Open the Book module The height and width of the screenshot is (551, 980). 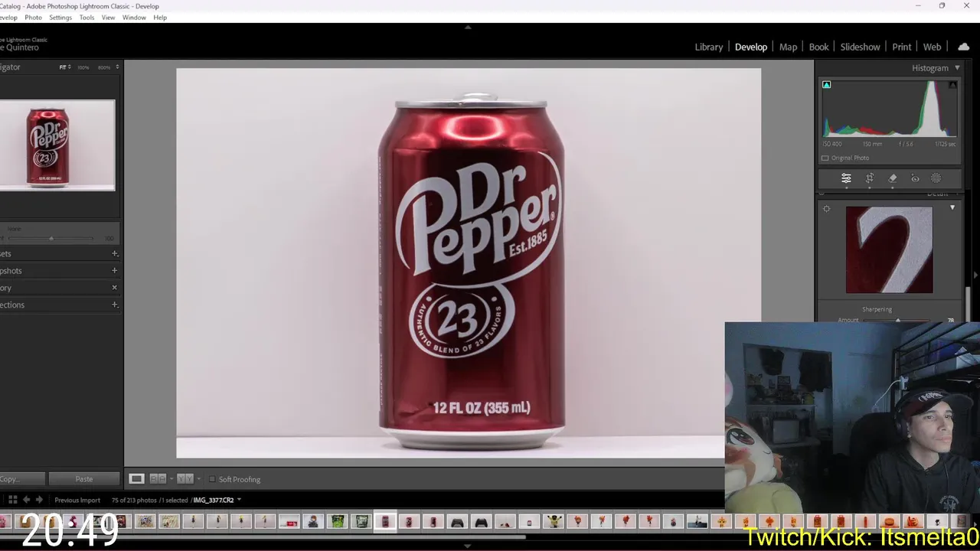(818, 47)
